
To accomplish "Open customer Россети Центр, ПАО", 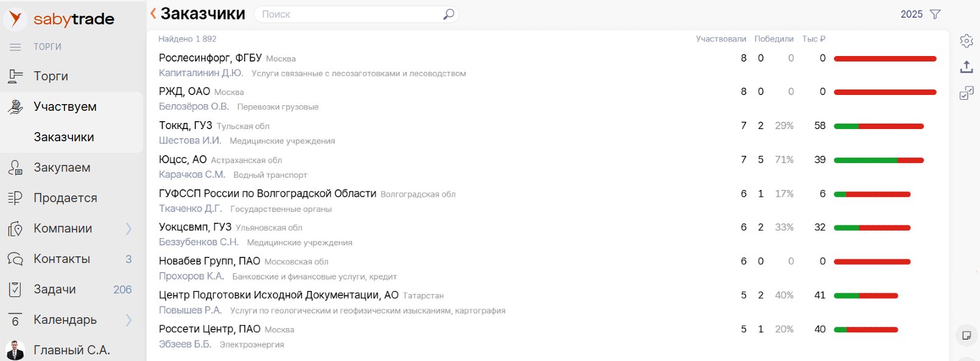I will pyautogui.click(x=210, y=329).
